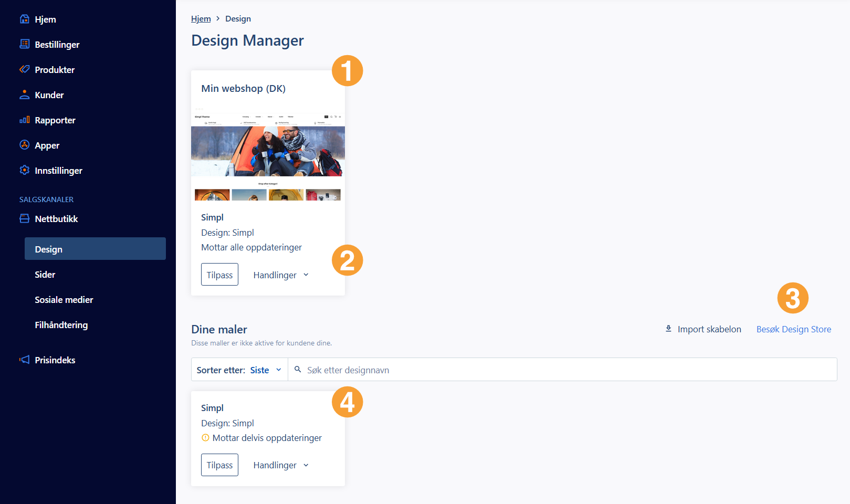Open Bestillinger via its sidebar icon
The height and width of the screenshot is (504, 850).
point(25,44)
